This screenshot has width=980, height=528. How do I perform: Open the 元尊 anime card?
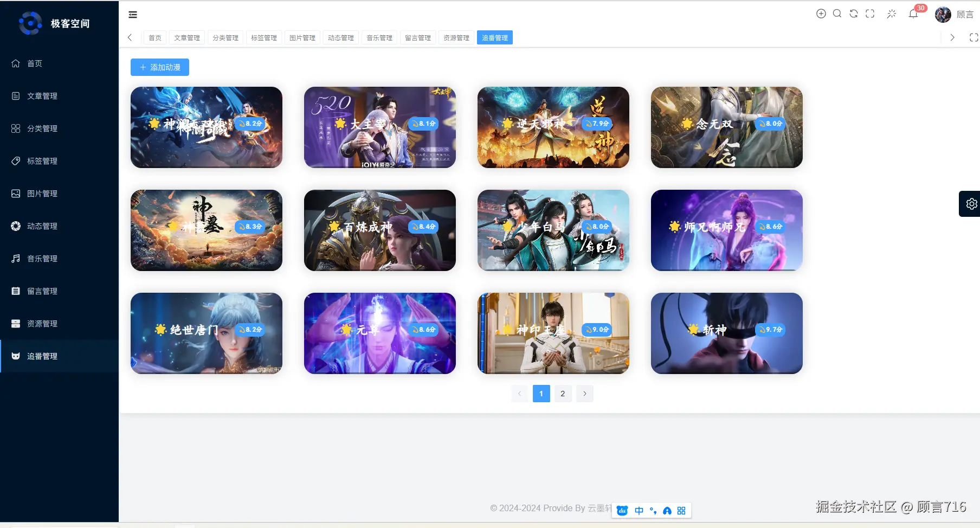point(380,333)
